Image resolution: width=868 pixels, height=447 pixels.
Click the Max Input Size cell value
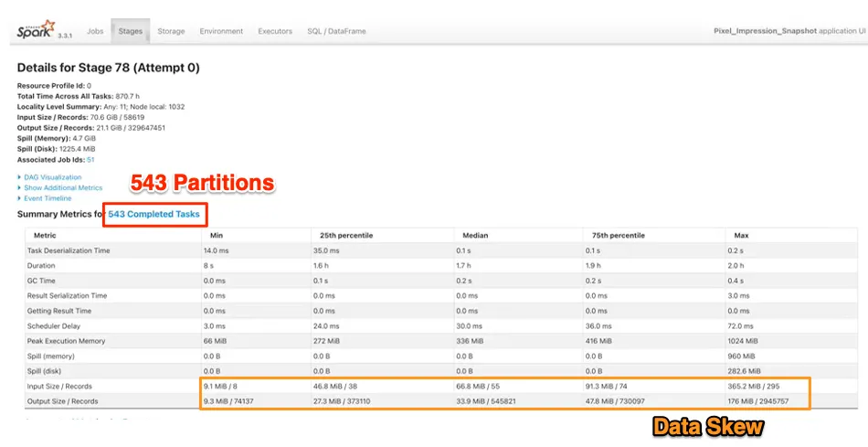(754, 386)
